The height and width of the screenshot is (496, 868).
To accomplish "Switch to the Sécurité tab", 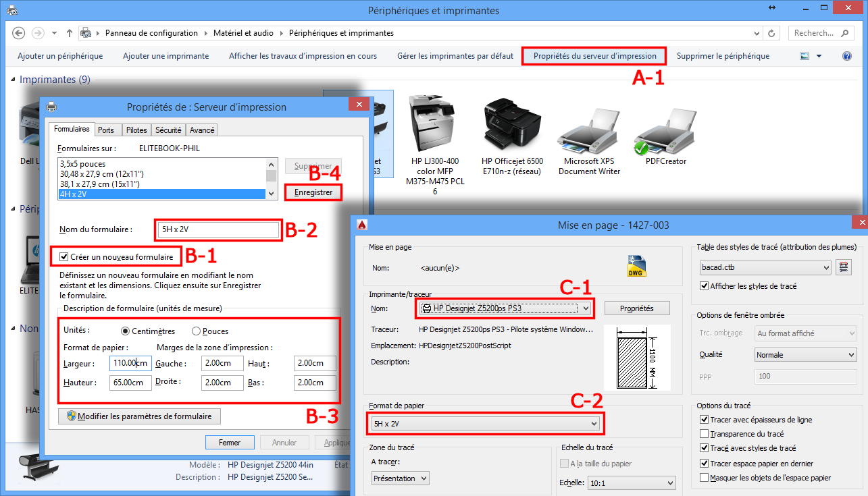I will tap(168, 130).
